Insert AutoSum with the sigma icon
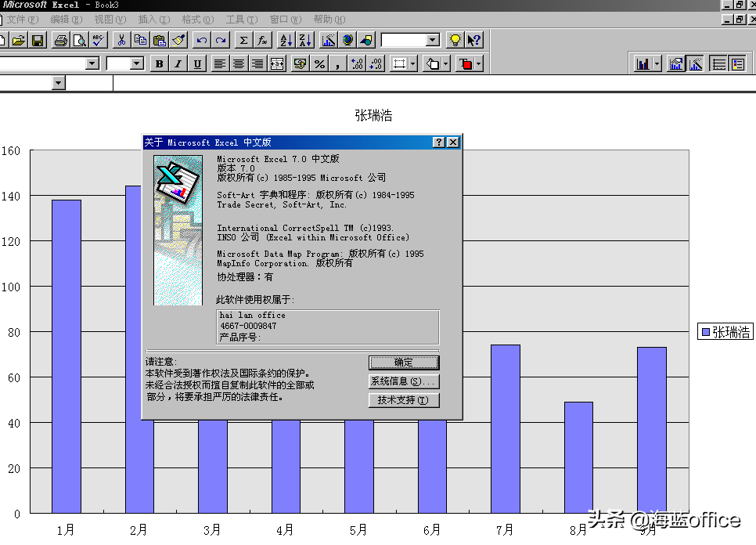 (x=243, y=41)
